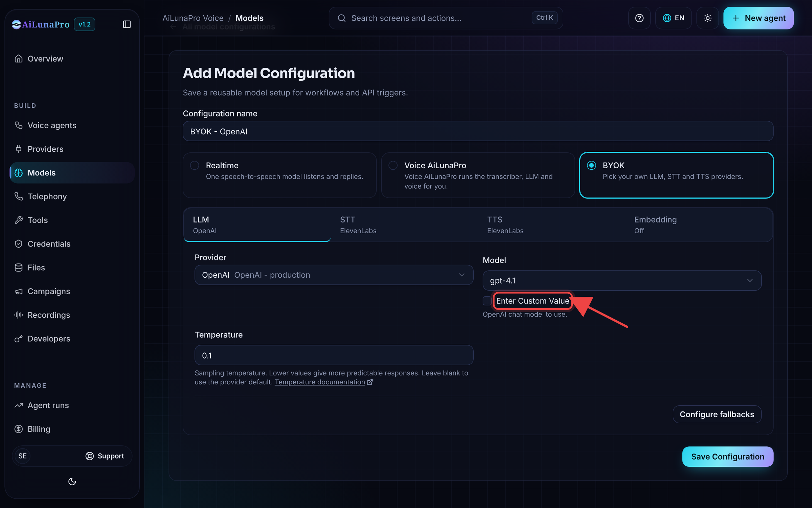
Task: Open the Files page
Action: 72,268
